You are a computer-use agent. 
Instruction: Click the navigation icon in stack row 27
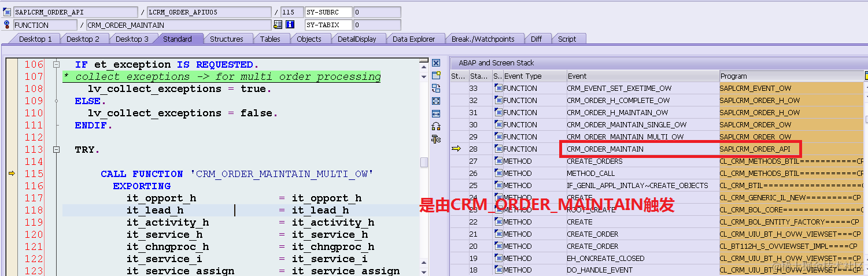(x=498, y=161)
